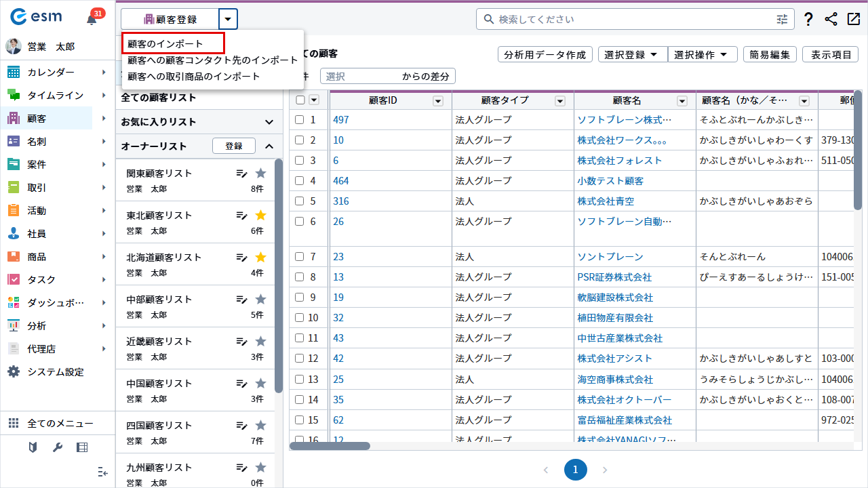Click the wrench tool icon at sidebar bottom
The image size is (868, 488).
tap(58, 447)
